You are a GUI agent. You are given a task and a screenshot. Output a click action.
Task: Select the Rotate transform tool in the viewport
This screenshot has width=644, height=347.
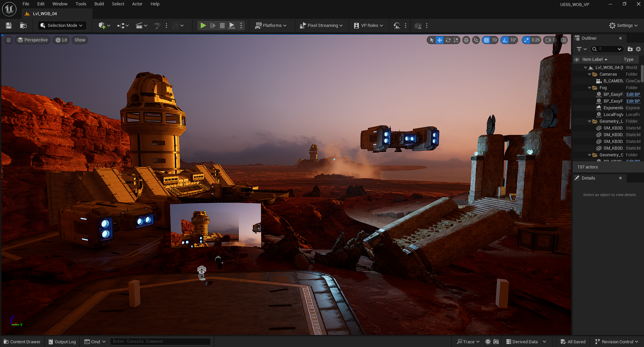448,40
